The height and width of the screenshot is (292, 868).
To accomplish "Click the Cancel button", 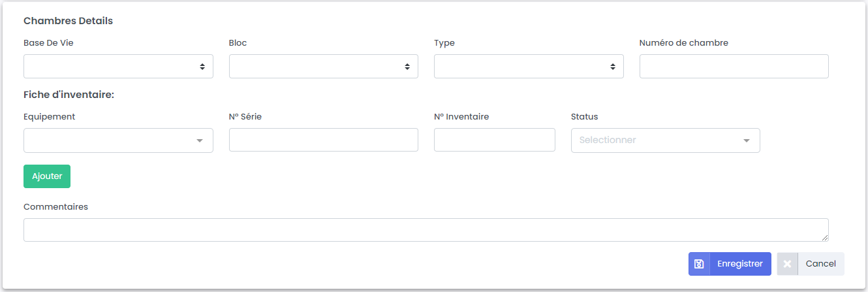I will [820, 264].
